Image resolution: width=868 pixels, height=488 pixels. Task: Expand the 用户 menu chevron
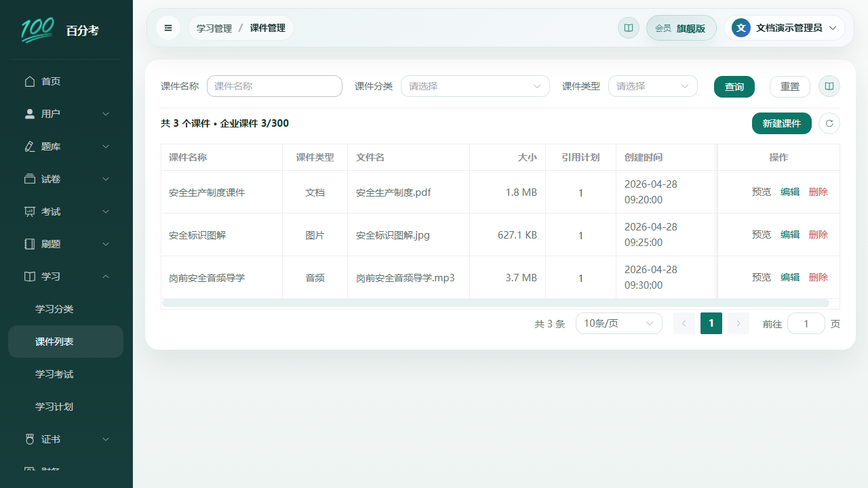106,114
